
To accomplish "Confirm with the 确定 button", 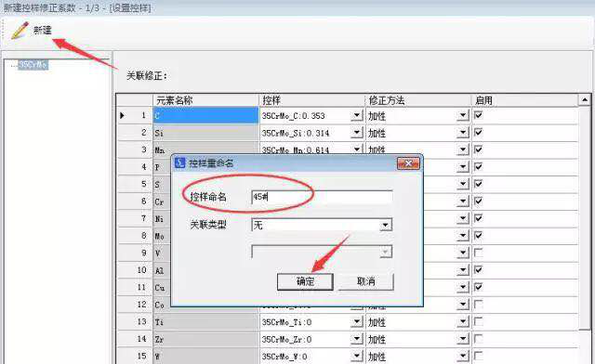I will tap(305, 281).
